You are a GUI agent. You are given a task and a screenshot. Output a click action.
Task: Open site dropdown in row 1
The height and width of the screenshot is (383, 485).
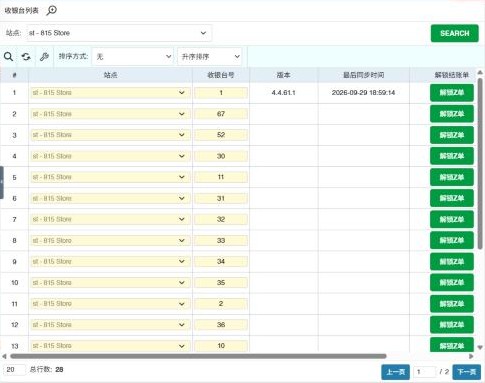pyautogui.click(x=110, y=93)
